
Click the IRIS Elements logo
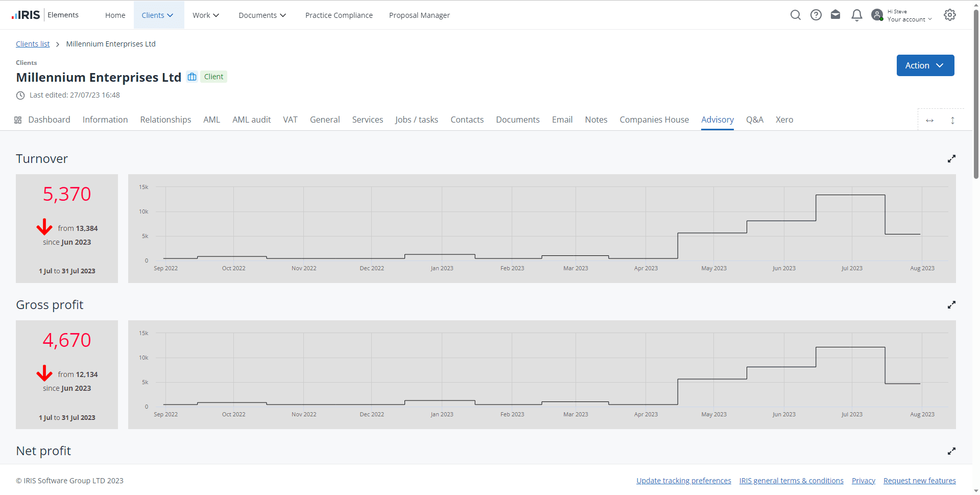(45, 15)
